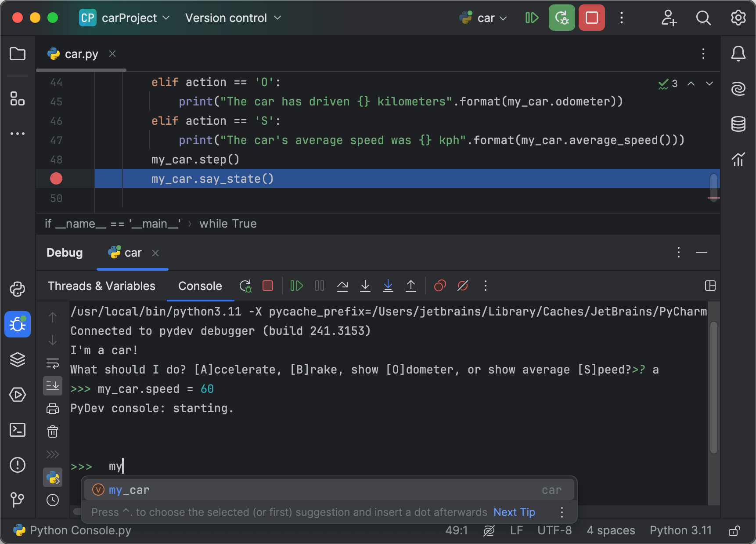Clear the debug console with the trash icon
This screenshot has width=756, height=544.
tap(53, 432)
